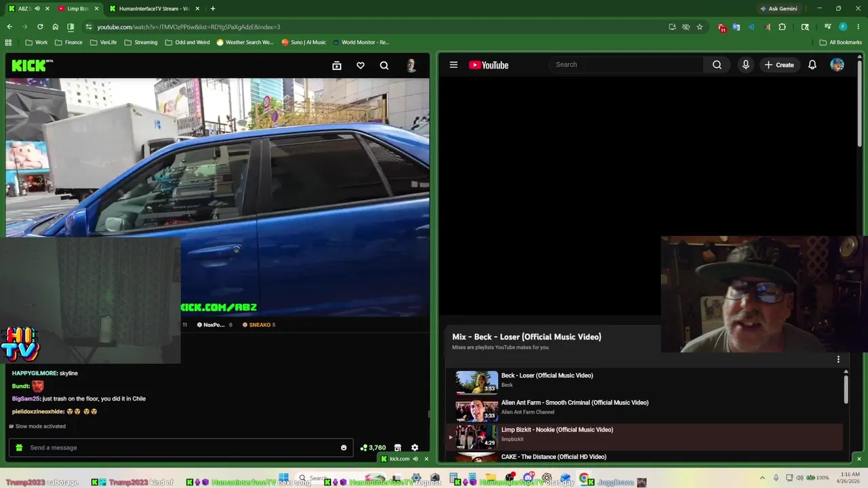Click install app icon in address bar
Viewport: 868px width, 488px height.
click(672, 27)
